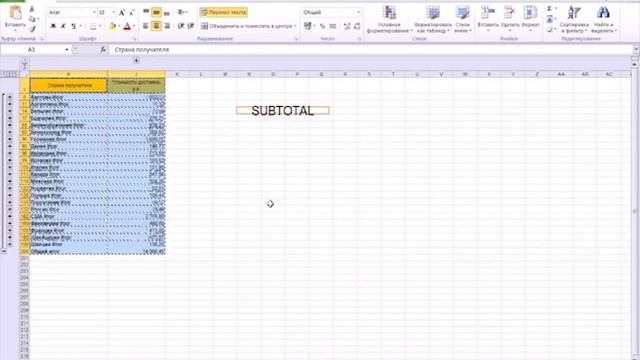640x360 pixels.
Task: Apply the yellow fill color bucket
Action: pyautogui.click(x=112, y=26)
